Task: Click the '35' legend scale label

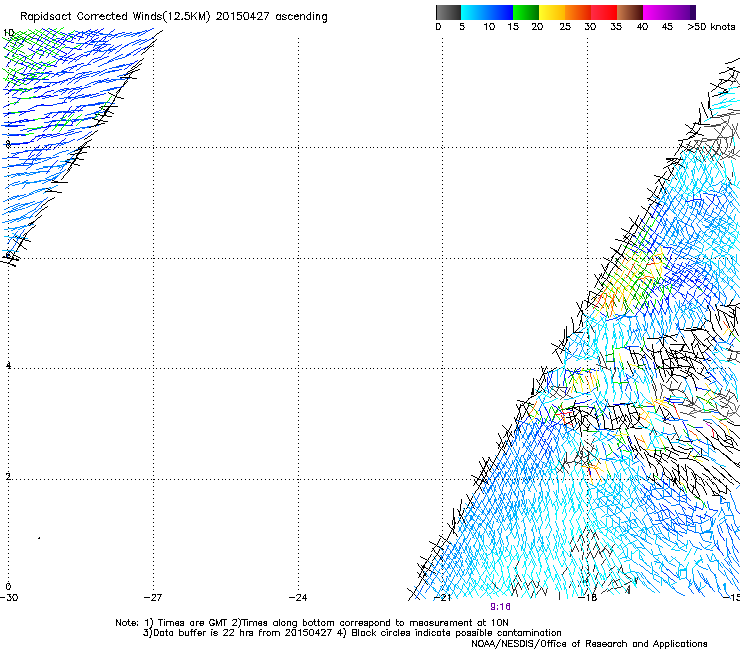Action: (x=616, y=27)
